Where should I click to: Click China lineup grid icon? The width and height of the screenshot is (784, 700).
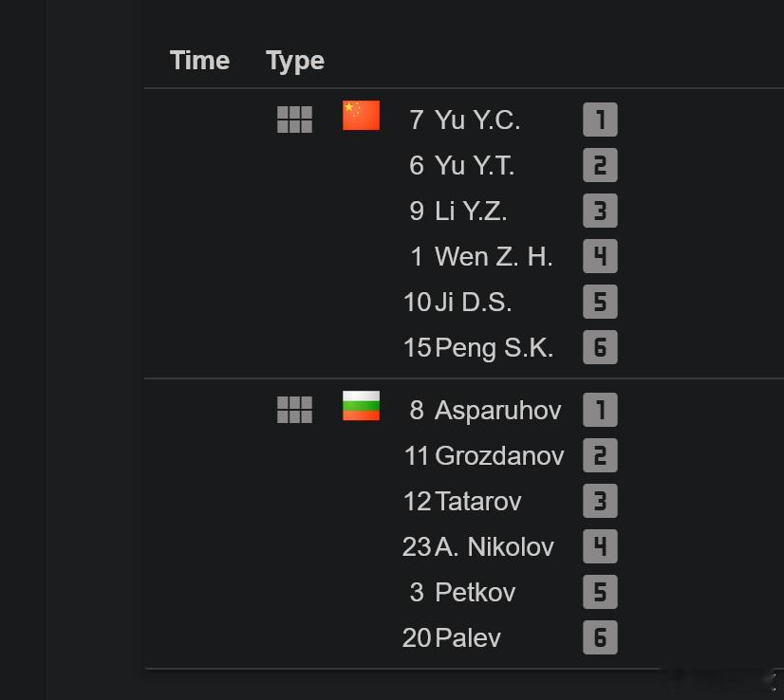[294, 120]
